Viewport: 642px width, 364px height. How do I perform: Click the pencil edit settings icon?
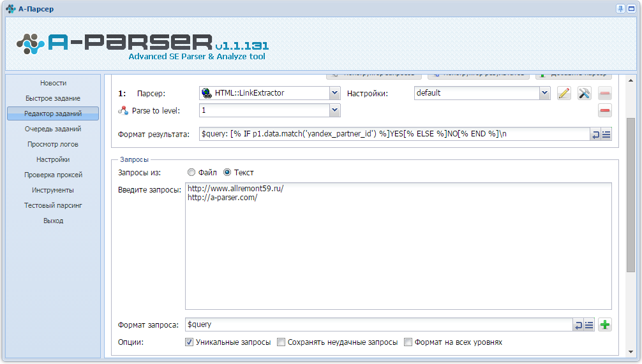point(564,93)
